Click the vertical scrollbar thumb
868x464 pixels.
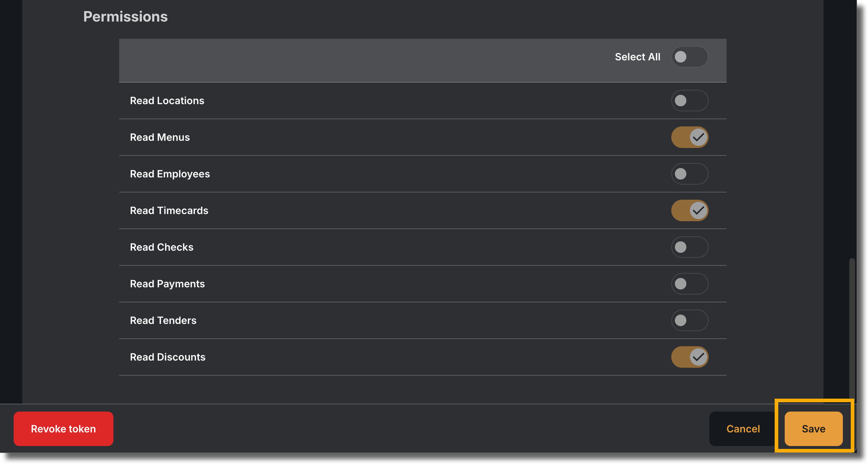tap(852, 329)
